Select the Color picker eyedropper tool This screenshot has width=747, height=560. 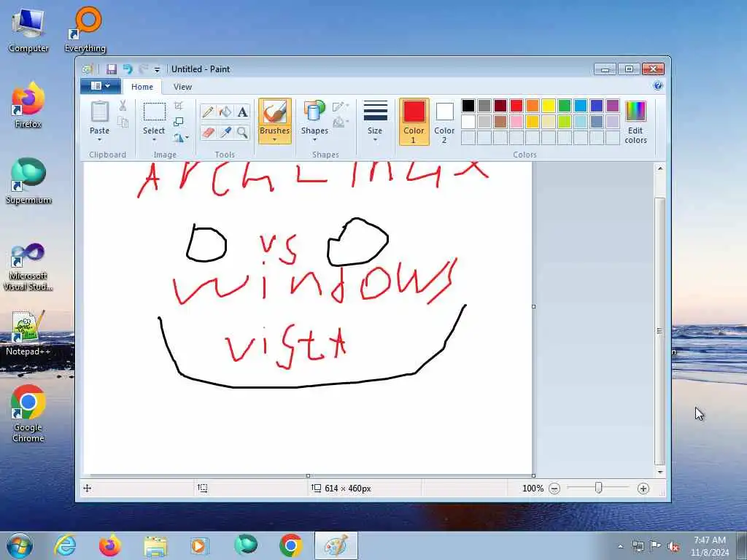(x=225, y=132)
